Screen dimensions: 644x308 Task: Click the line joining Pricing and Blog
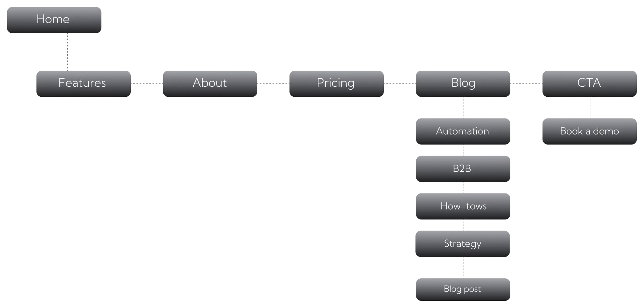click(400, 84)
